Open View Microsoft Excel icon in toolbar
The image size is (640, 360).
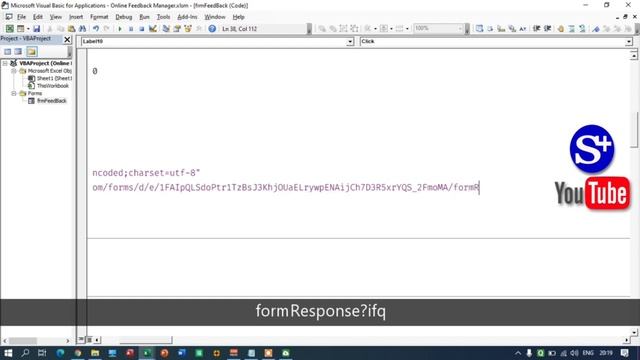click(x=9, y=29)
